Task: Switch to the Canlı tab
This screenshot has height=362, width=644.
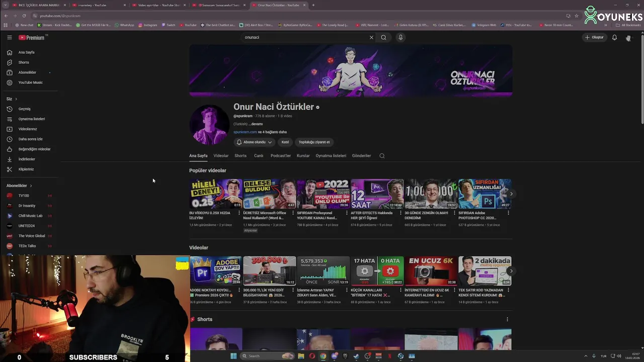Action: [259, 156]
